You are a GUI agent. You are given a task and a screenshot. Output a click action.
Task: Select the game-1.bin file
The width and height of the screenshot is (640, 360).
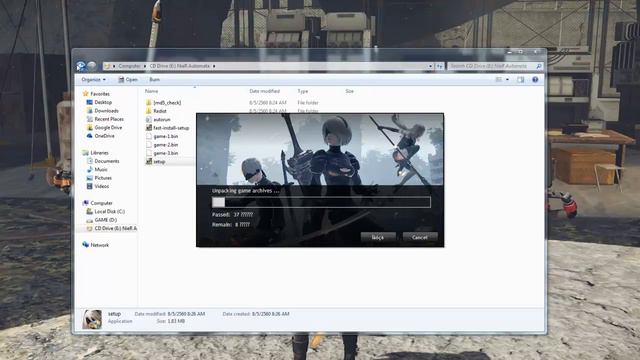[x=162, y=136]
